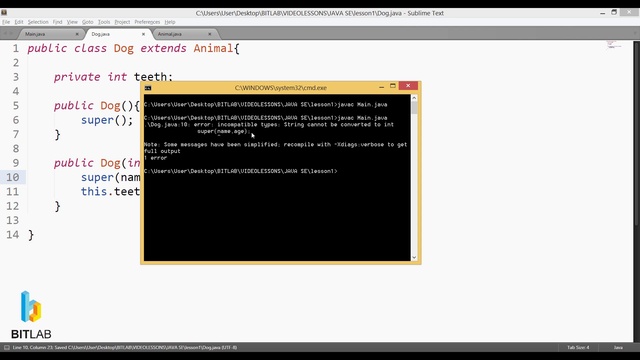
Task: Click the last command prompt line in cmd
Action: [241, 171]
